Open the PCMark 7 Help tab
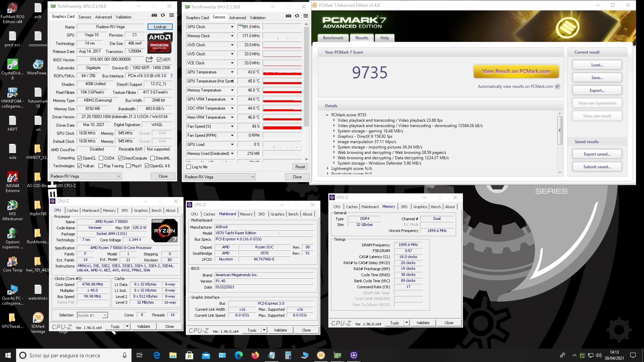This screenshot has width=644, height=362. (x=384, y=38)
